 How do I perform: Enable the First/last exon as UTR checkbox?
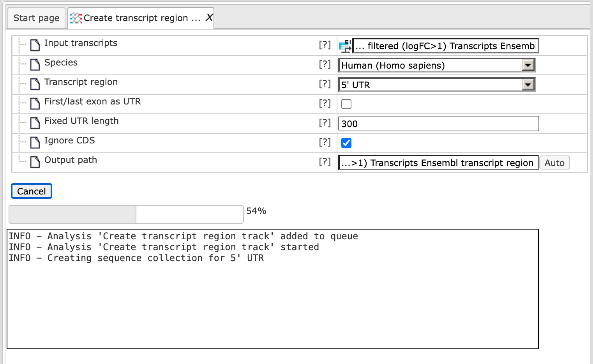click(346, 104)
